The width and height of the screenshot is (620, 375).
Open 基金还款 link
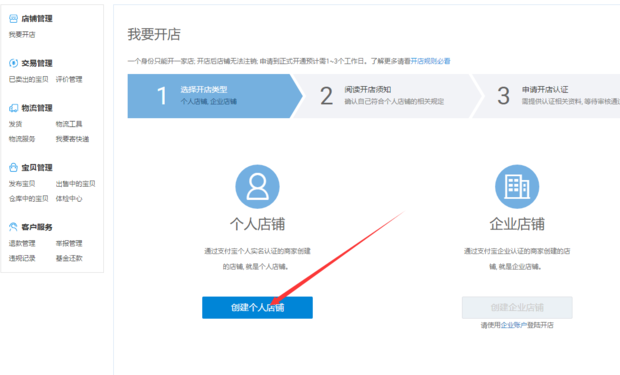(69, 258)
